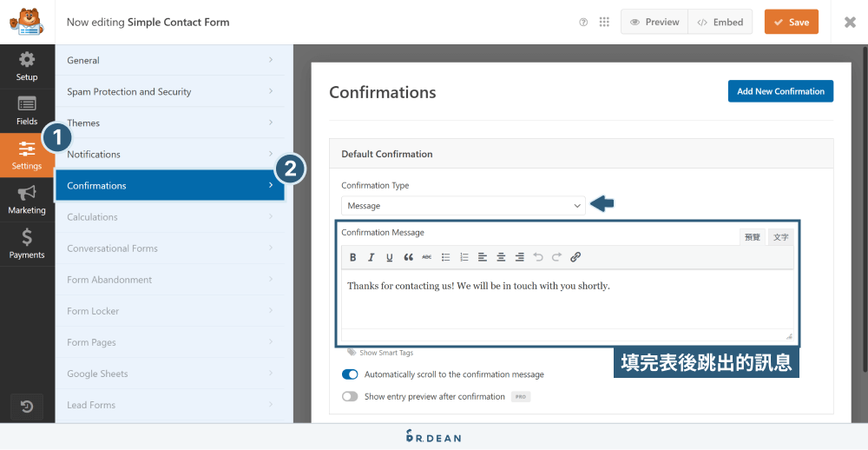The width and height of the screenshot is (868, 450).
Task: Switch editor to 文字 text tab
Action: [x=780, y=237]
